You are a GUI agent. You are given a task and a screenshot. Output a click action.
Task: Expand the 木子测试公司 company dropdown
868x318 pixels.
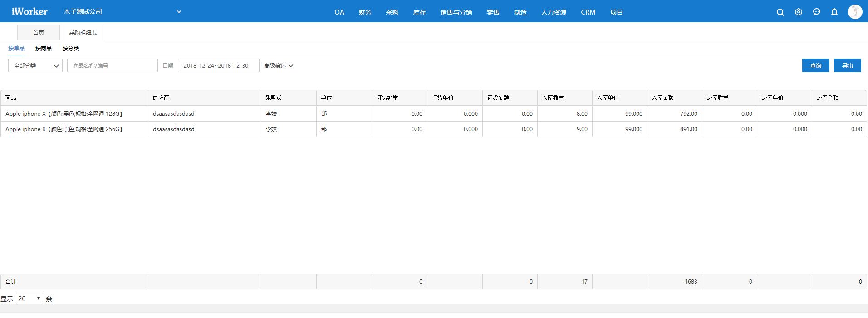tap(123, 11)
